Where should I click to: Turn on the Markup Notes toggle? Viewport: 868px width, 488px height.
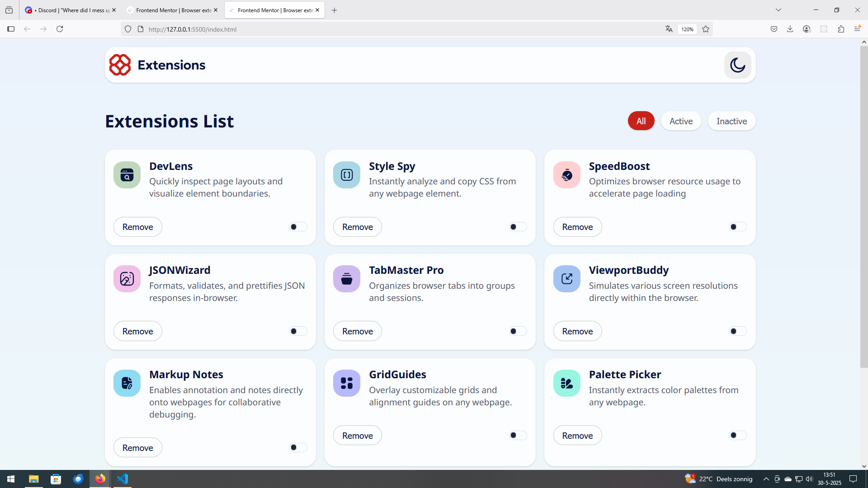click(x=298, y=447)
